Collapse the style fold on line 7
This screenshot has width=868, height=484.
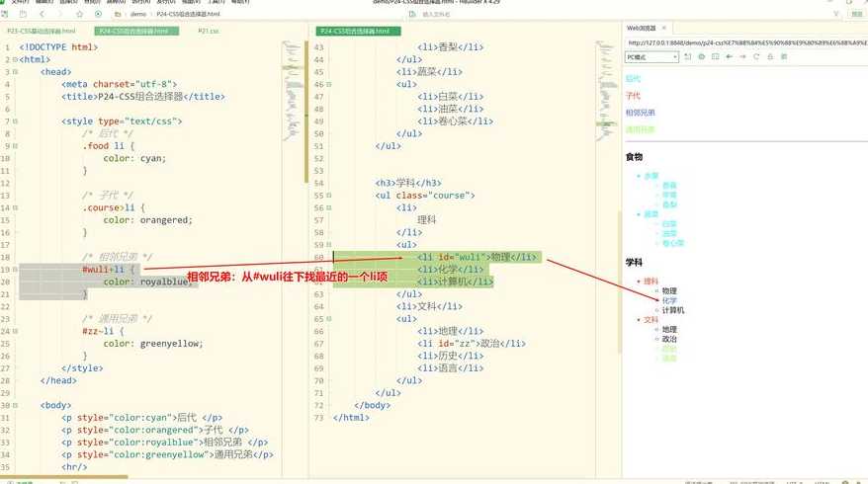[x=16, y=121]
